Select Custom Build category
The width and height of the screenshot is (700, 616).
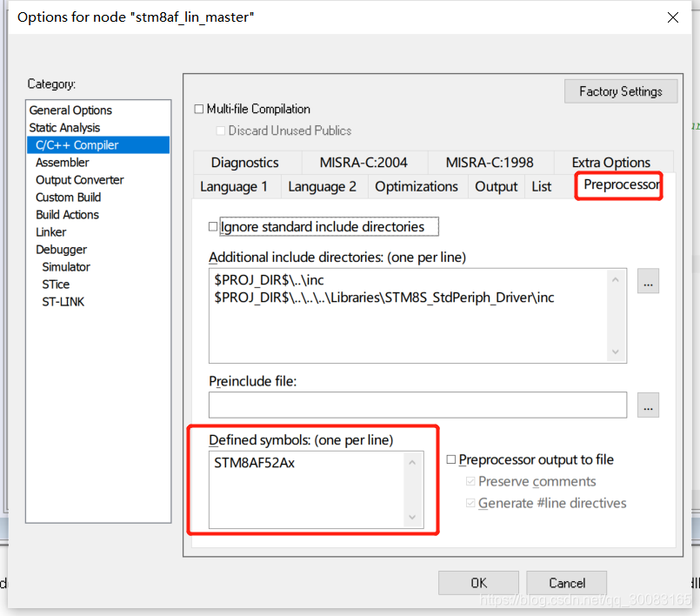[69, 198]
